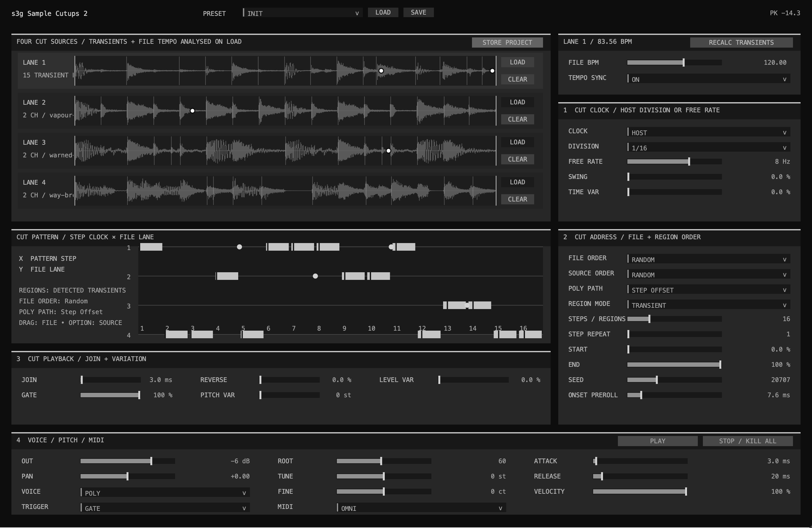Clear the Lane 4 sample

[517, 199]
